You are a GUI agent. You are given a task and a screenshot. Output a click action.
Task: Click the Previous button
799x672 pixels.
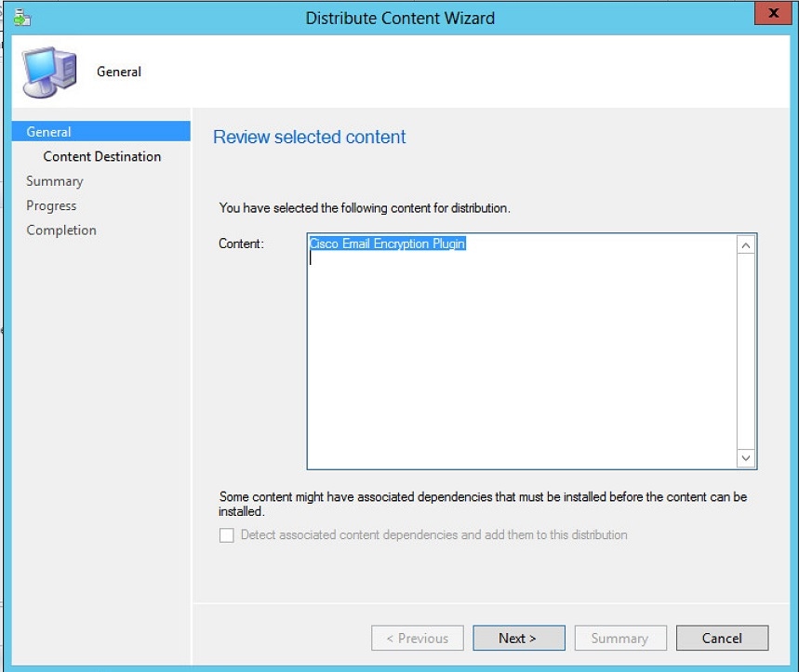(x=417, y=638)
